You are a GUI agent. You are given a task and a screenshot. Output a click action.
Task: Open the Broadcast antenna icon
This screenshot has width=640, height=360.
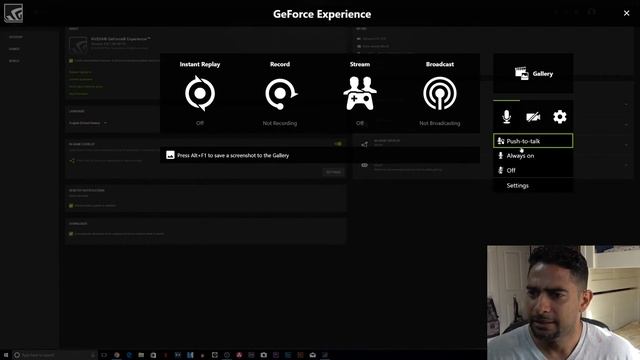pyautogui.click(x=440, y=93)
